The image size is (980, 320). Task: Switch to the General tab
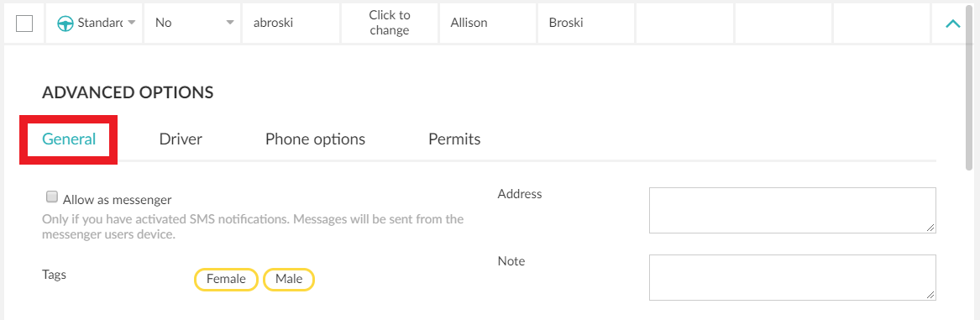tap(69, 139)
